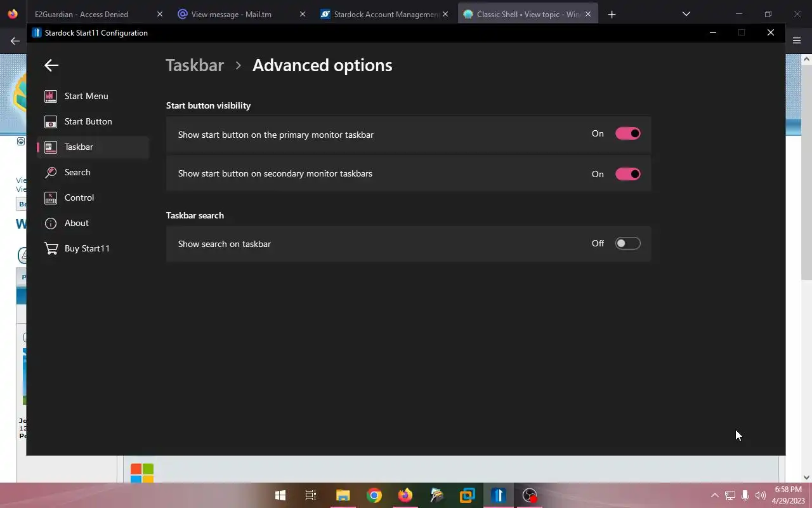The width and height of the screenshot is (812, 508).
Task: Enable Show search on taskbar
Action: tap(628, 243)
